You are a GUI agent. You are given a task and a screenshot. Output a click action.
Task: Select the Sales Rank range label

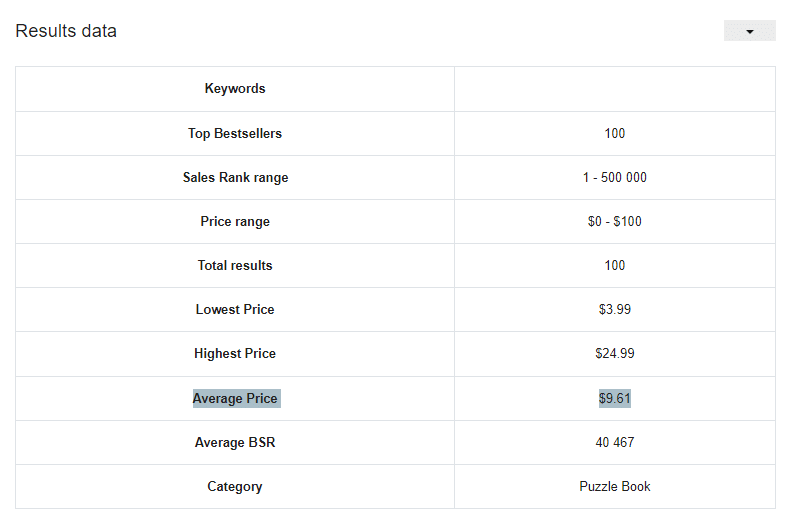pyautogui.click(x=235, y=178)
